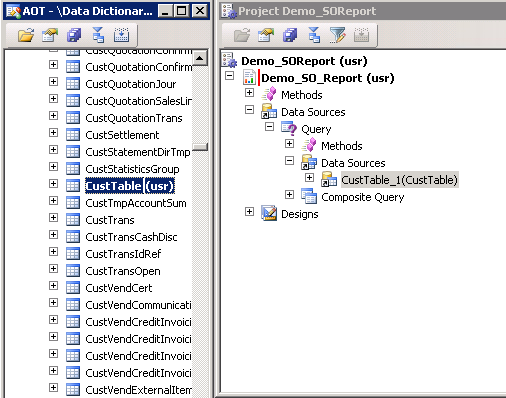Click project icon beside Demo_SOReport (usr)

click(230, 60)
